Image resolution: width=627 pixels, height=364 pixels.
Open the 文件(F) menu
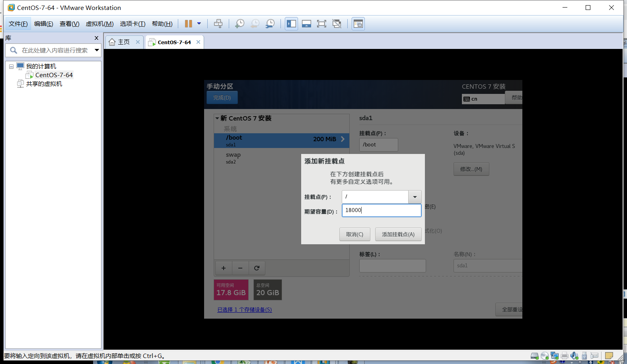click(18, 24)
